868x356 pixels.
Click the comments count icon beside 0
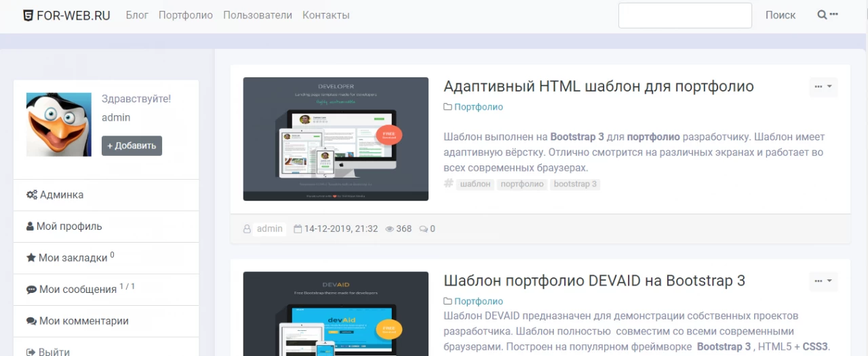coord(424,229)
